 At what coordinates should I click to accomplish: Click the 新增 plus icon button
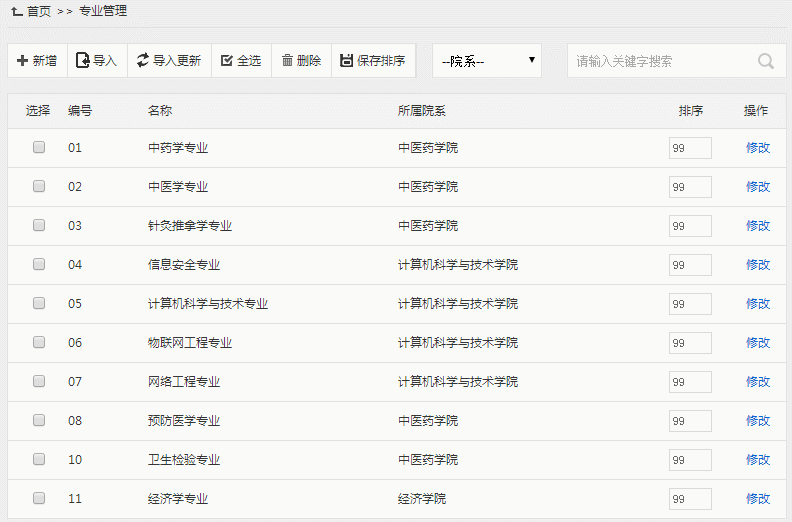coord(23,61)
